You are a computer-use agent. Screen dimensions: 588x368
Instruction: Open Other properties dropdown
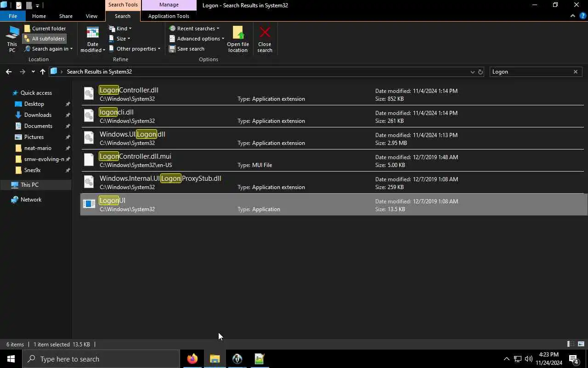point(135,49)
